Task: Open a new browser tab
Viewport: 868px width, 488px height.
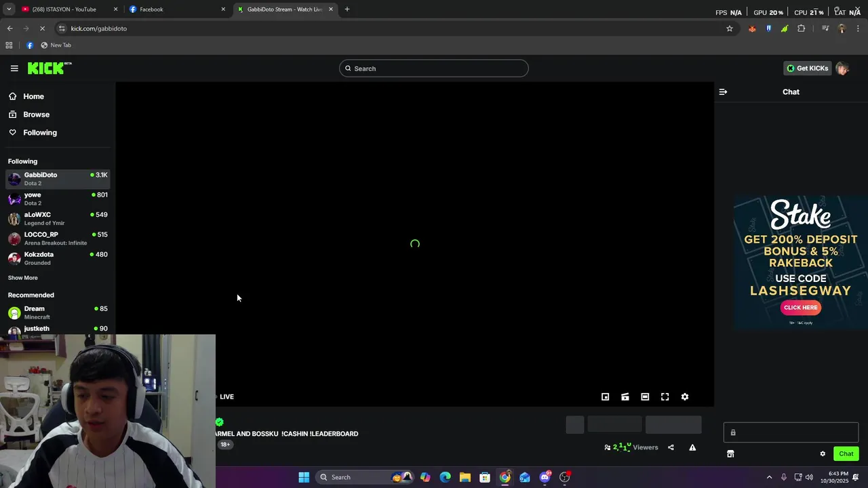Action: click(x=347, y=9)
